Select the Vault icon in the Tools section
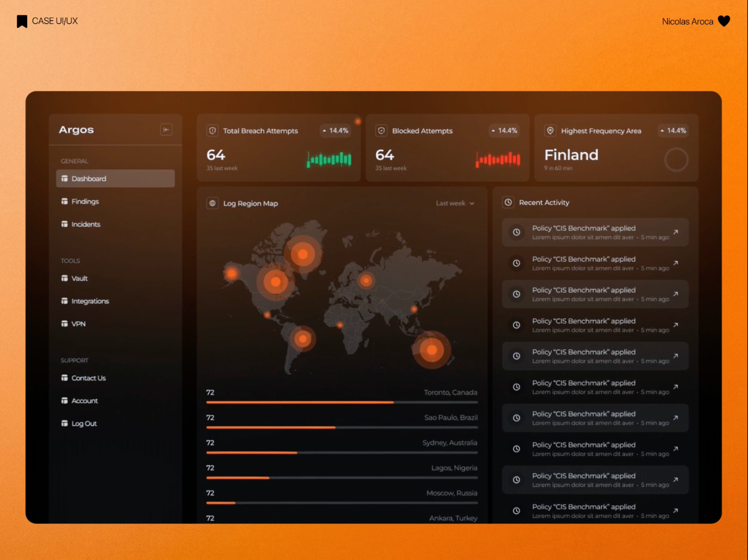 pyautogui.click(x=65, y=278)
